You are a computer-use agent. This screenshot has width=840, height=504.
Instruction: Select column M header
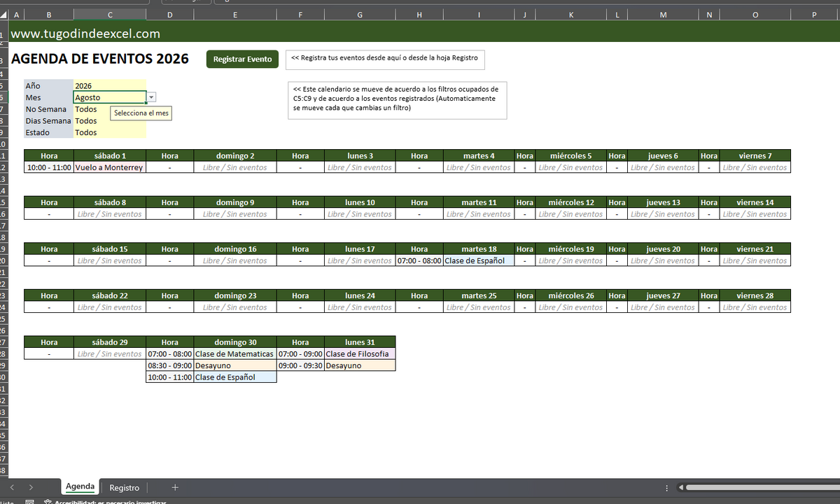pos(663,14)
